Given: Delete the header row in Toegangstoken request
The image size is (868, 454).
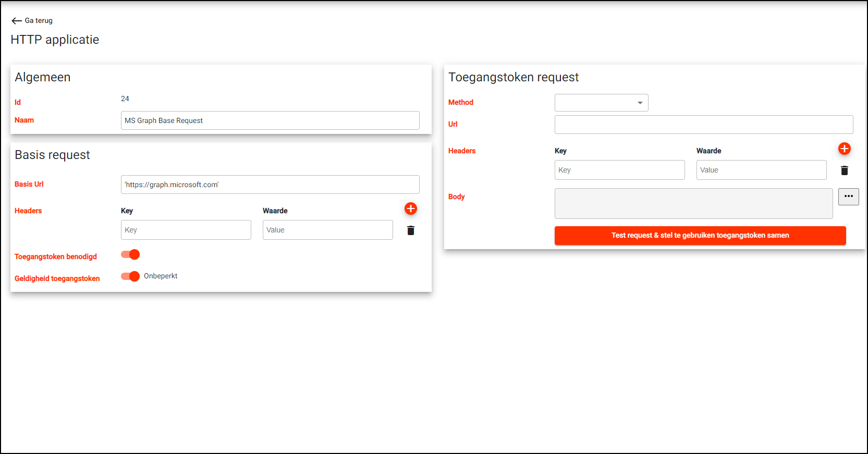Looking at the screenshot, I should [x=844, y=170].
